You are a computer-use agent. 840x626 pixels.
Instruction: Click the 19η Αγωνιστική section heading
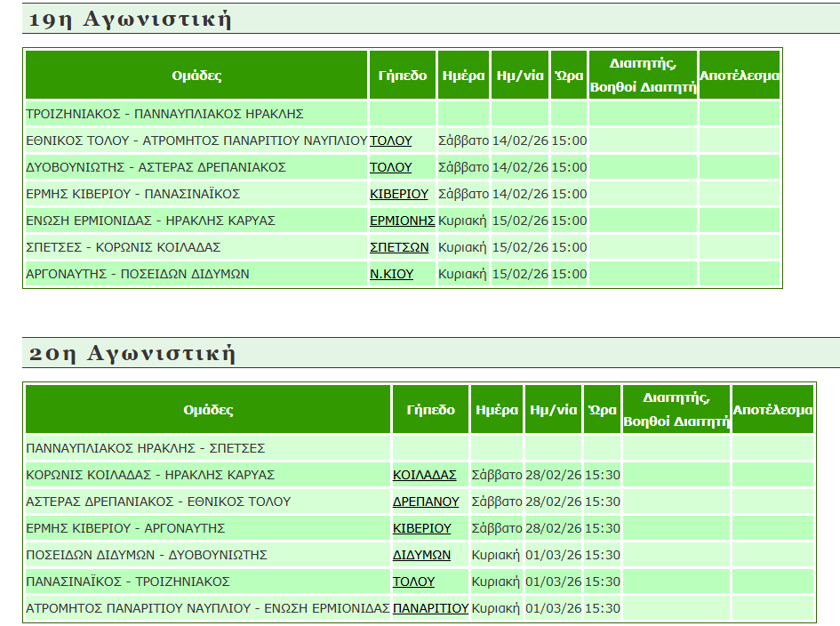(x=130, y=20)
